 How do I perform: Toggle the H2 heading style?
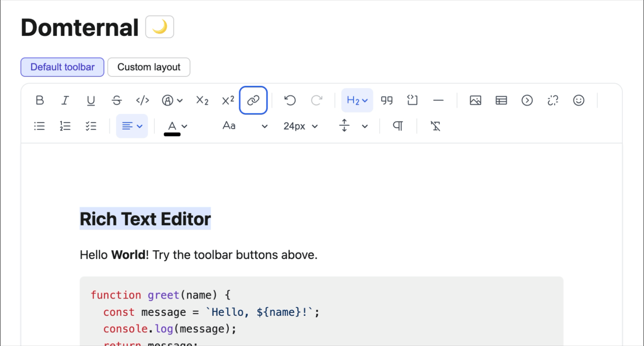pyautogui.click(x=357, y=100)
